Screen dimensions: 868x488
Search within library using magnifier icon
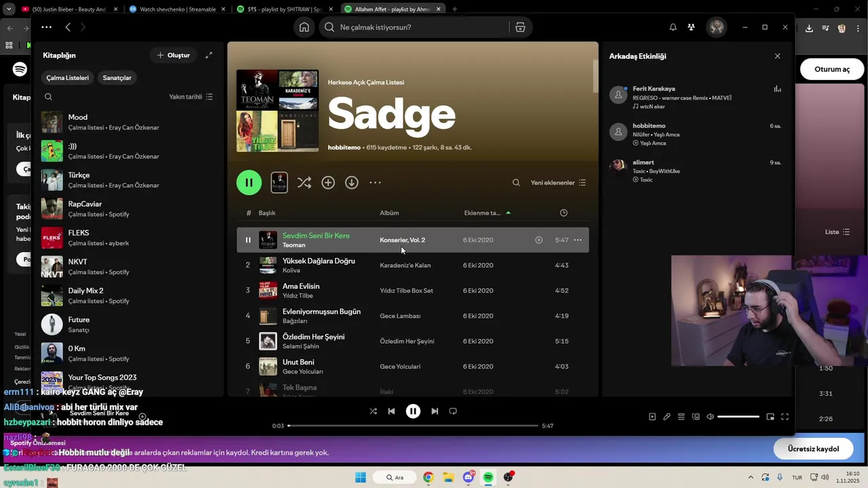48,97
